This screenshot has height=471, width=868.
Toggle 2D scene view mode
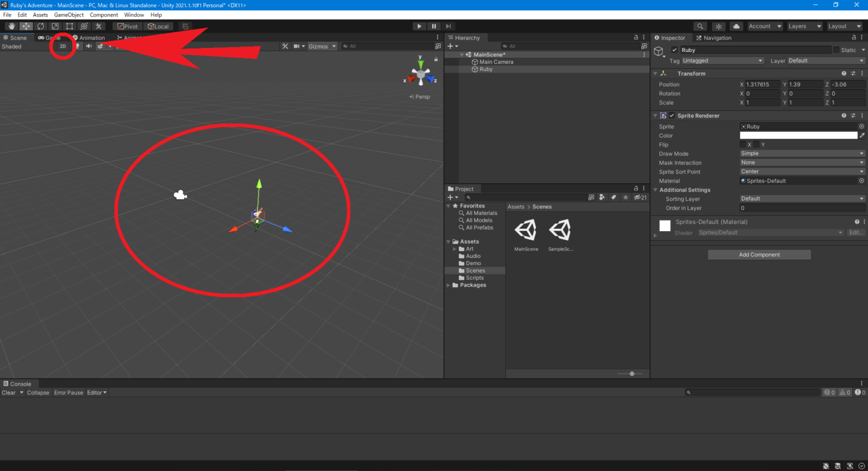click(63, 46)
